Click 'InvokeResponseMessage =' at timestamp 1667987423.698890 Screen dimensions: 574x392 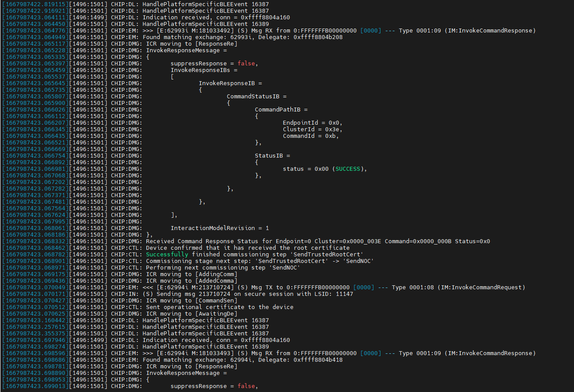(187, 373)
